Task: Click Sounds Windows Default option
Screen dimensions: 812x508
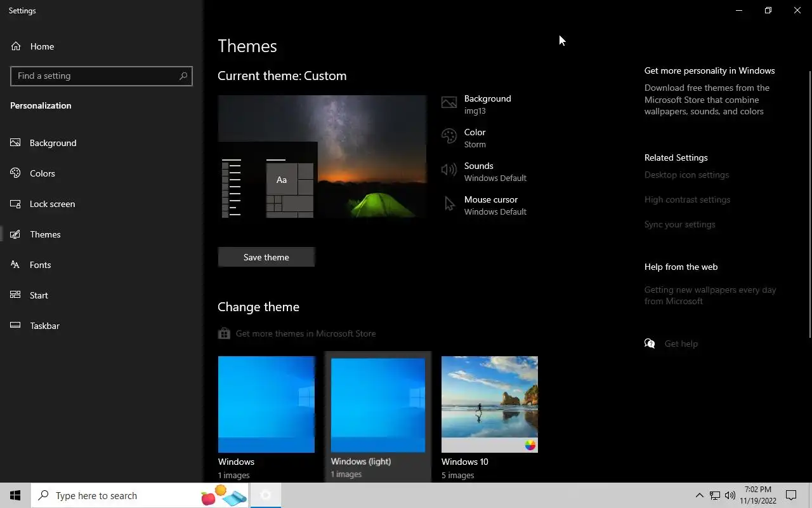Action: coord(495,171)
